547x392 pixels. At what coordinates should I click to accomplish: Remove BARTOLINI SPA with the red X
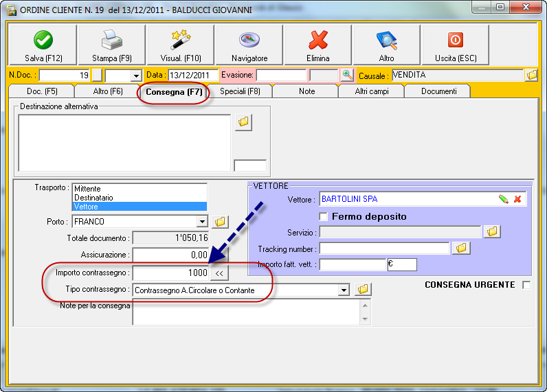517,199
